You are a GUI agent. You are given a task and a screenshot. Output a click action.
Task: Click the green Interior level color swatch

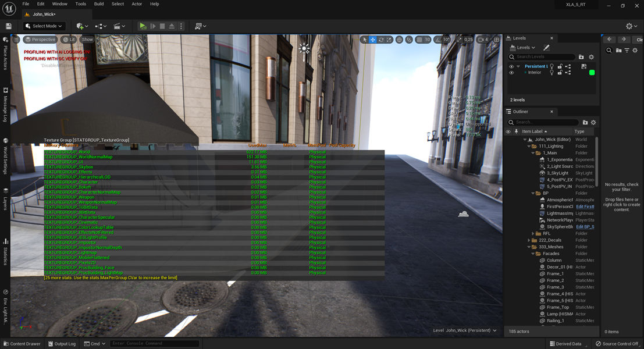point(592,73)
